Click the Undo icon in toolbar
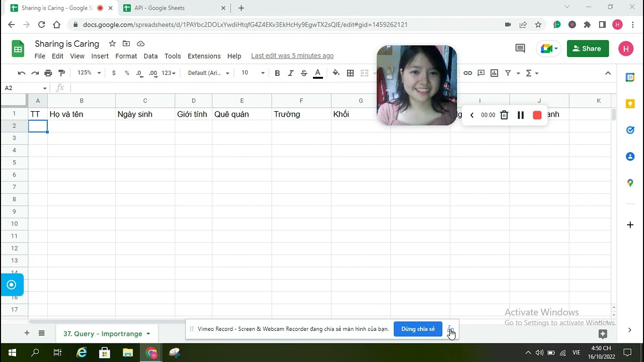 pyautogui.click(x=22, y=73)
